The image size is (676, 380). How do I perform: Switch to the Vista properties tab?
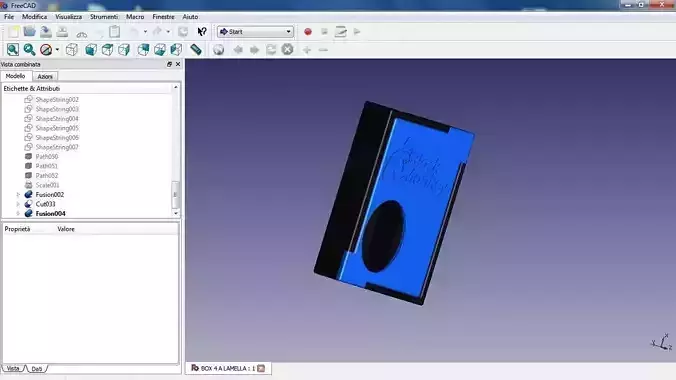13,368
